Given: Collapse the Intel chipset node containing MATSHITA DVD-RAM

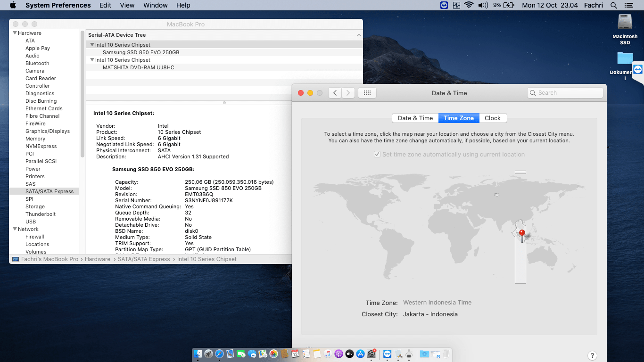Looking at the screenshot, I should click(x=92, y=60).
